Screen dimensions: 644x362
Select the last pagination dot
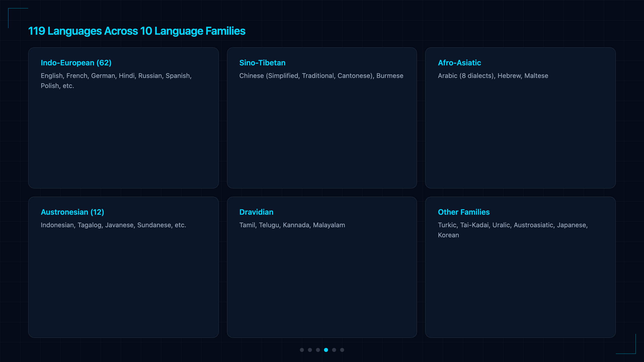342,350
